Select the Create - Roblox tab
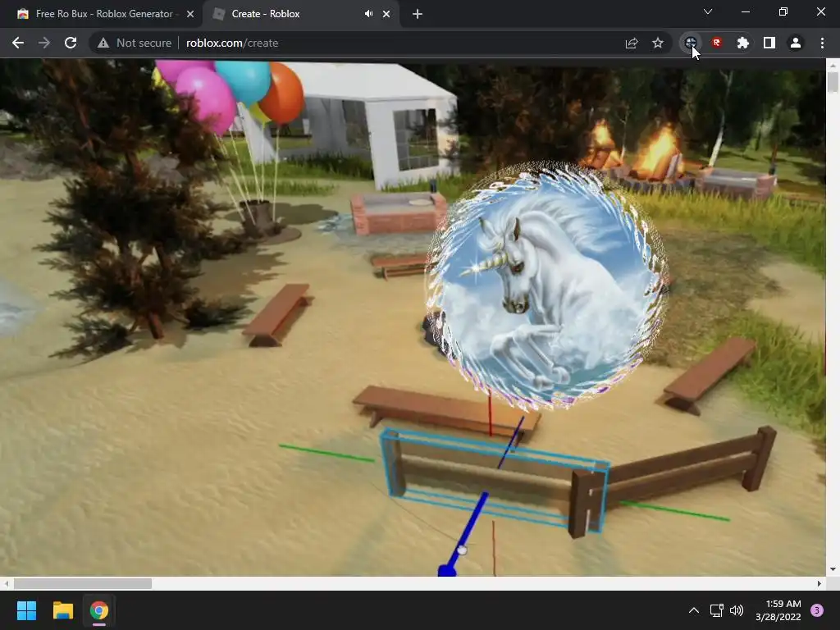The image size is (840, 630). (300, 14)
